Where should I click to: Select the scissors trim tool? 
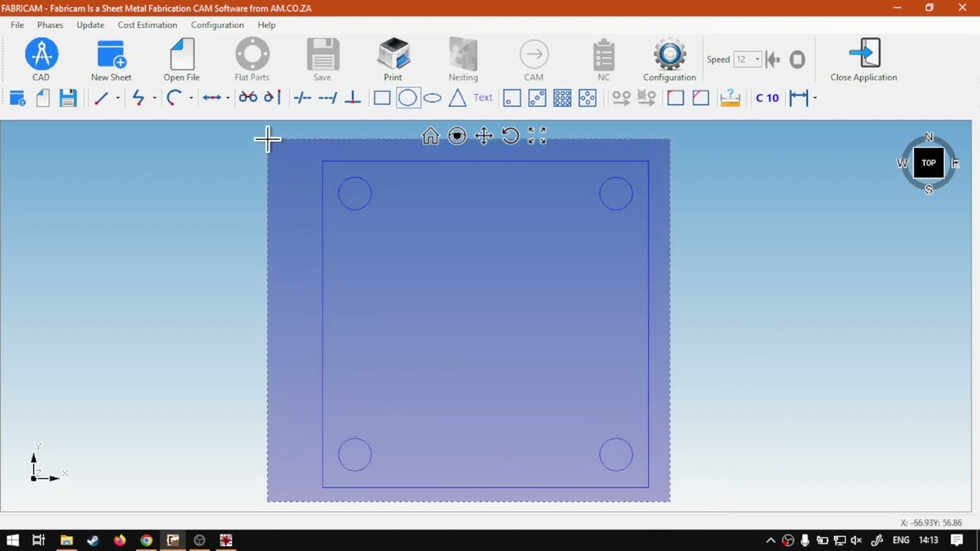[x=248, y=98]
